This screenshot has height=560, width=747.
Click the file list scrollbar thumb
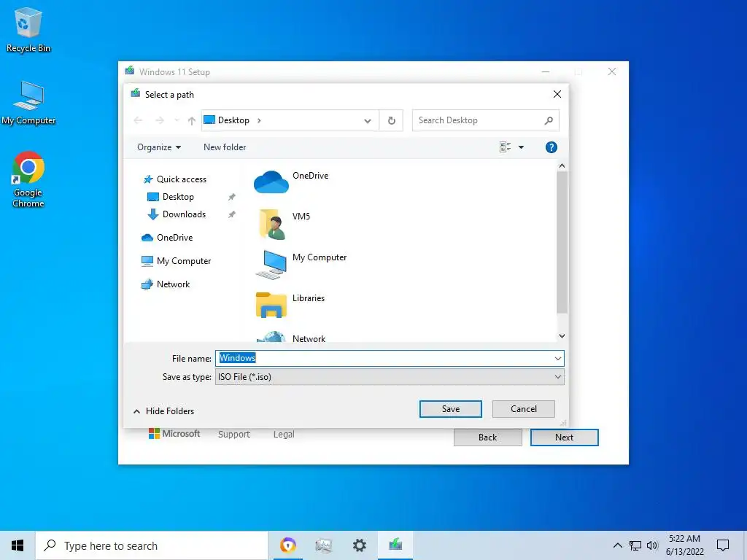(x=562, y=242)
